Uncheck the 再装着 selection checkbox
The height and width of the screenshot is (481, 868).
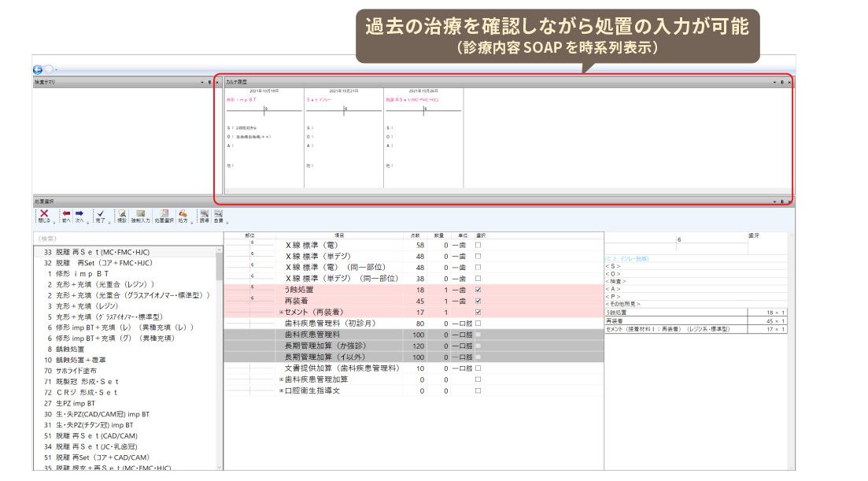478,301
